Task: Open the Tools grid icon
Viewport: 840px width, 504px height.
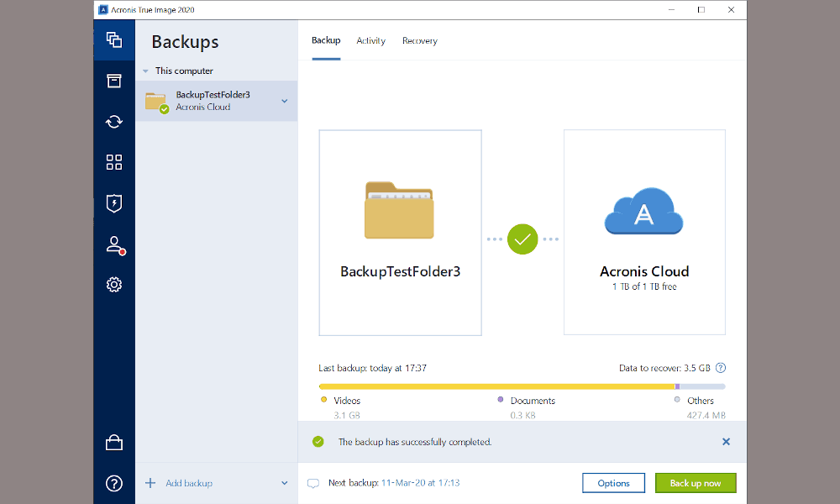Action: tap(114, 162)
